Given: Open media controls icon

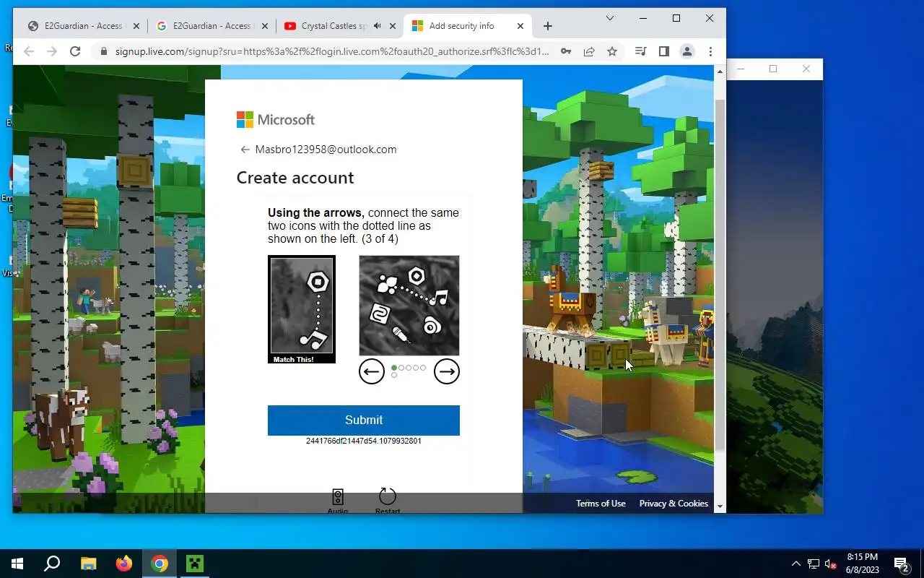Looking at the screenshot, I should pyautogui.click(x=640, y=51).
